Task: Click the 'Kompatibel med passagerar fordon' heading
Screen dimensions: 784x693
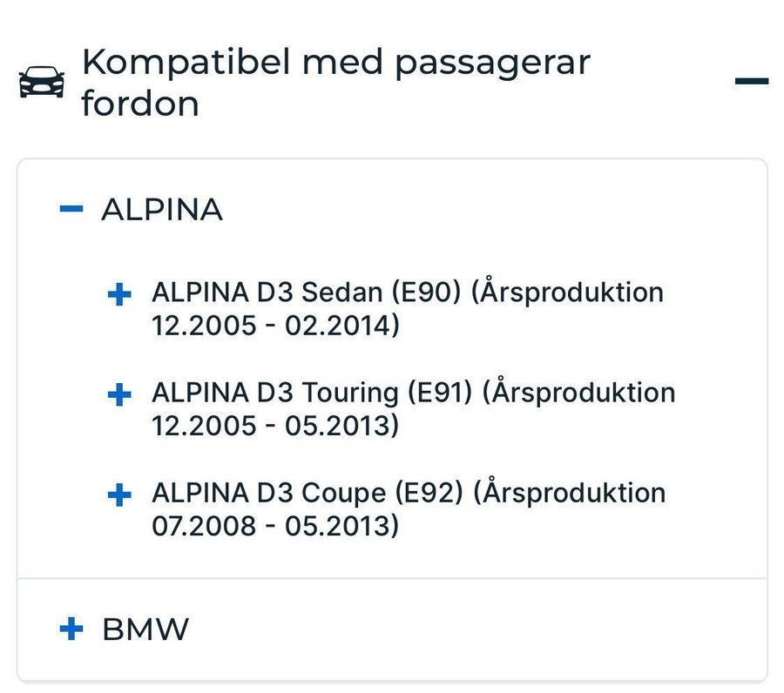Action: [x=336, y=83]
